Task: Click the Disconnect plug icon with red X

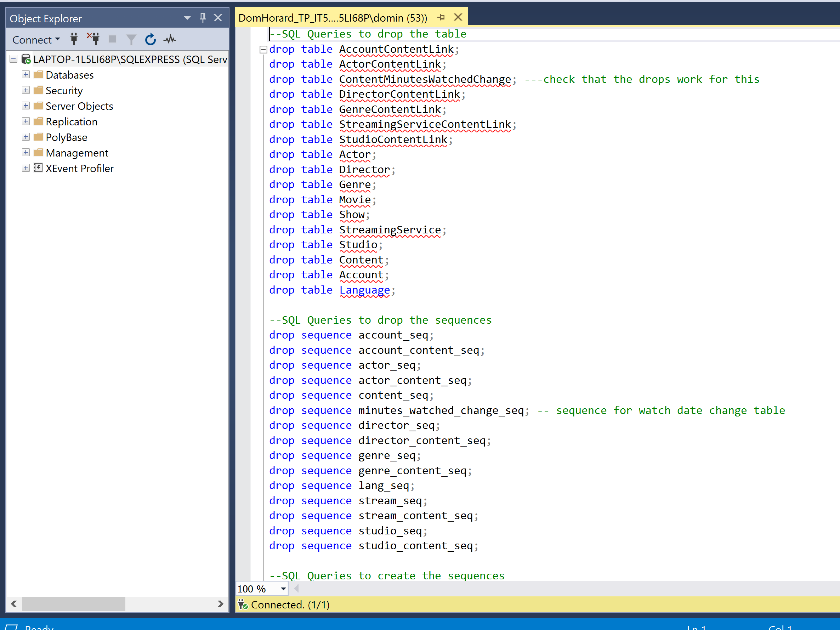Action: click(93, 39)
